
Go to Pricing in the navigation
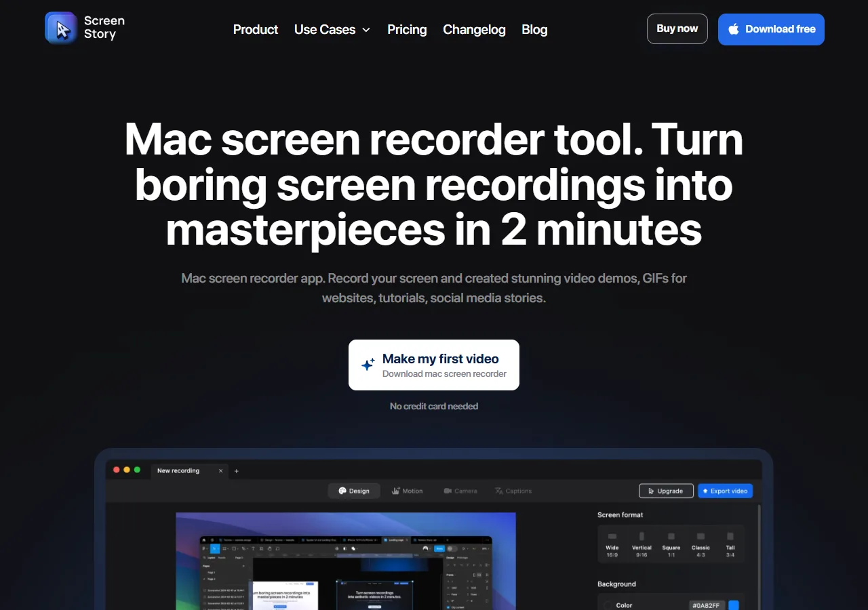pos(407,29)
